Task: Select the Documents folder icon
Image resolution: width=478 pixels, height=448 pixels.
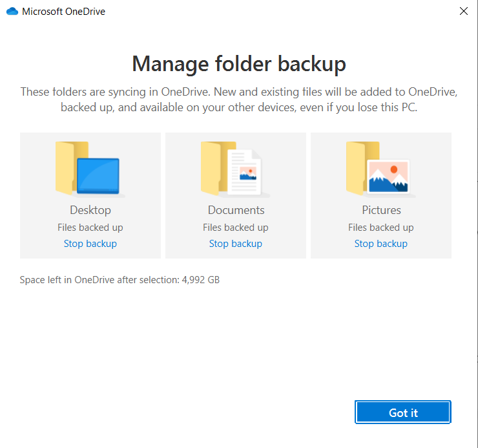Action: pos(235,169)
